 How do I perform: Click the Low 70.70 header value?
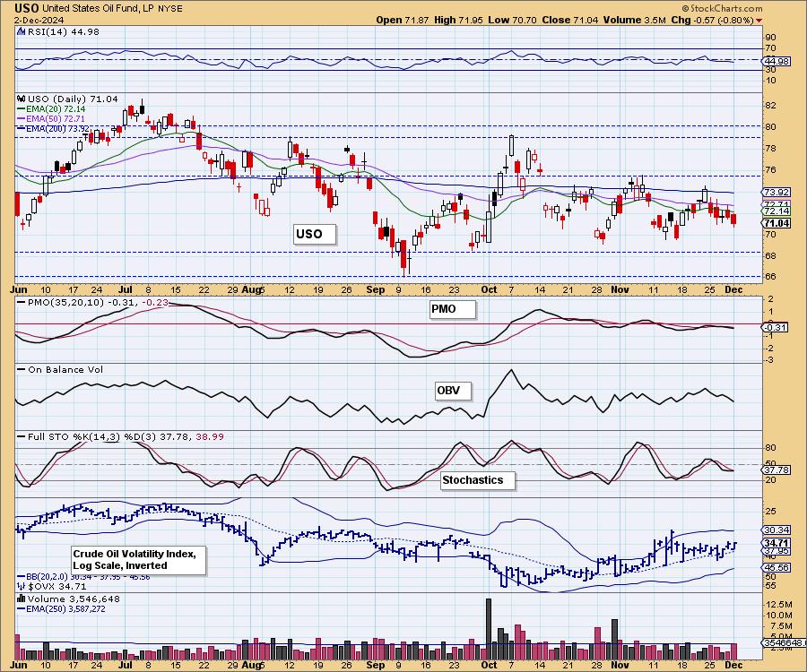513,20
